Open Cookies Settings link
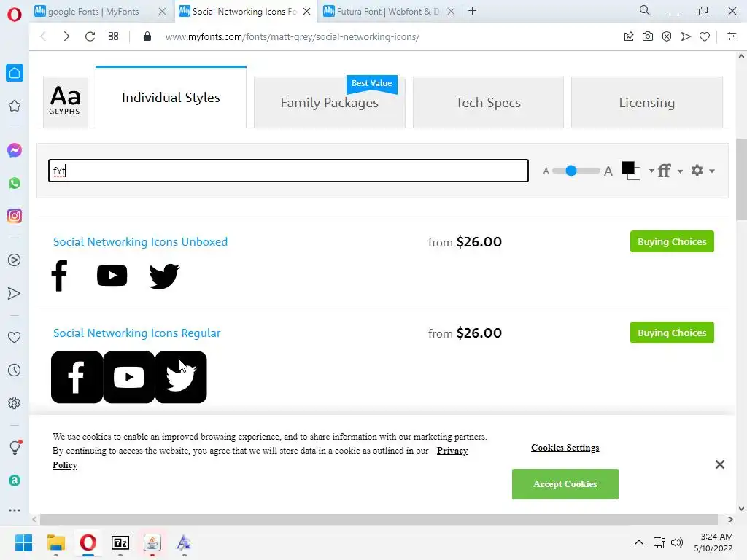This screenshot has height=560, width=747. coord(565,448)
